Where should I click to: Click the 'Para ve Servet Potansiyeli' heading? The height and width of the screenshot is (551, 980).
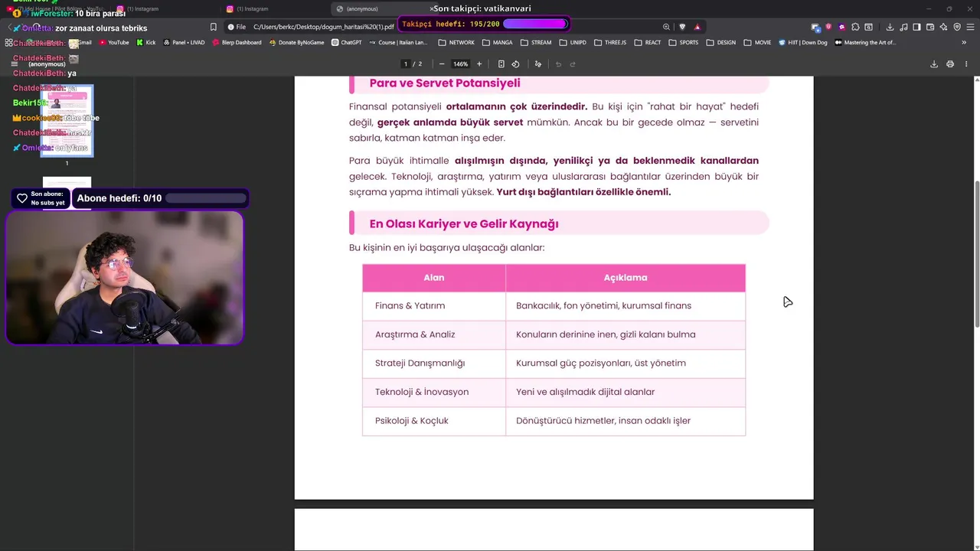[x=444, y=83]
